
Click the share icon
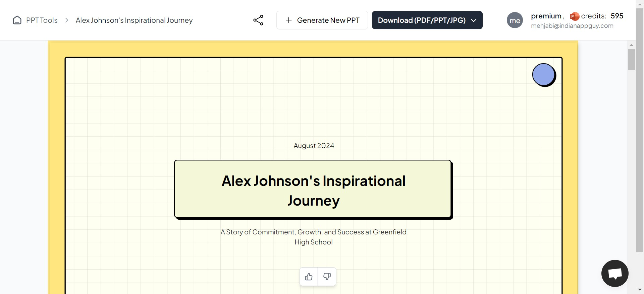[258, 20]
